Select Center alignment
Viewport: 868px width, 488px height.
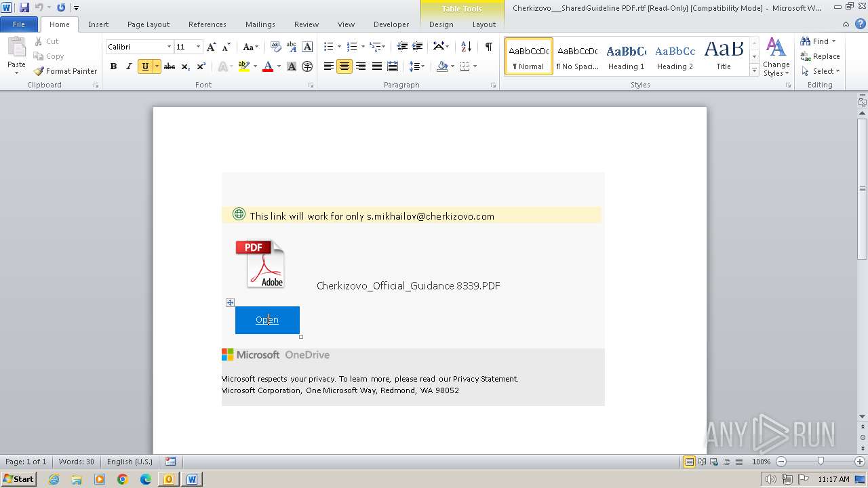tap(344, 66)
